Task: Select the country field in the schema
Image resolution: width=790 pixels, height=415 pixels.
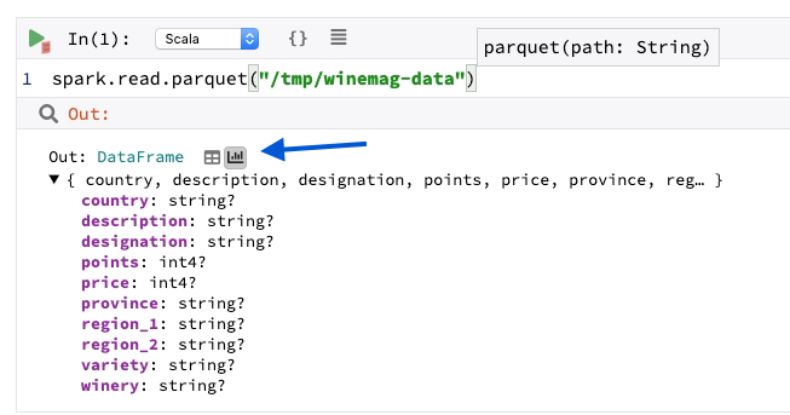Action: click(x=113, y=200)
